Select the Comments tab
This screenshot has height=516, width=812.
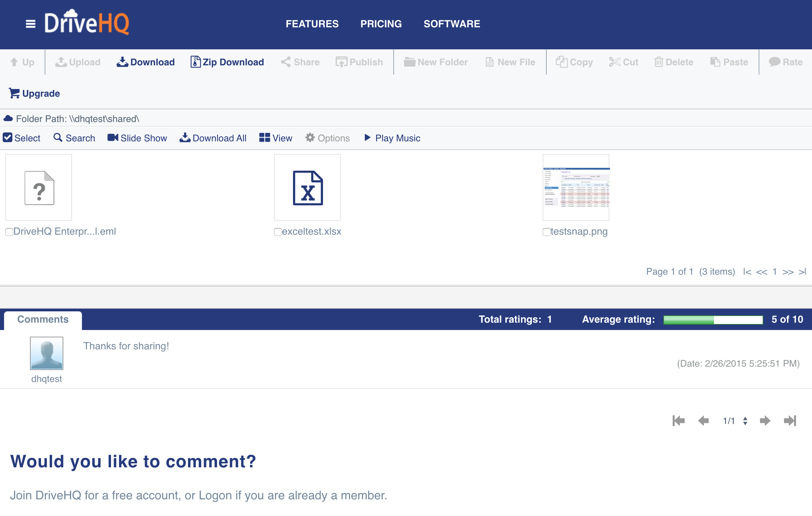(43, 319)
